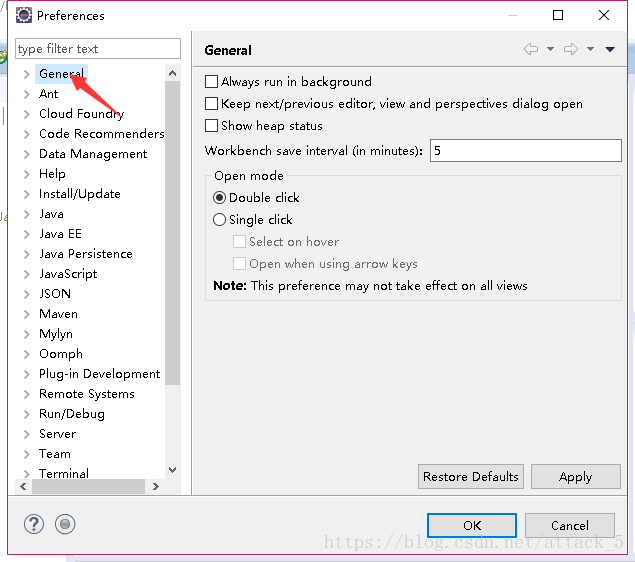635x562 pixels.
Task: Toggle Open when using arrow keys
Action: [x=239, y=264]
